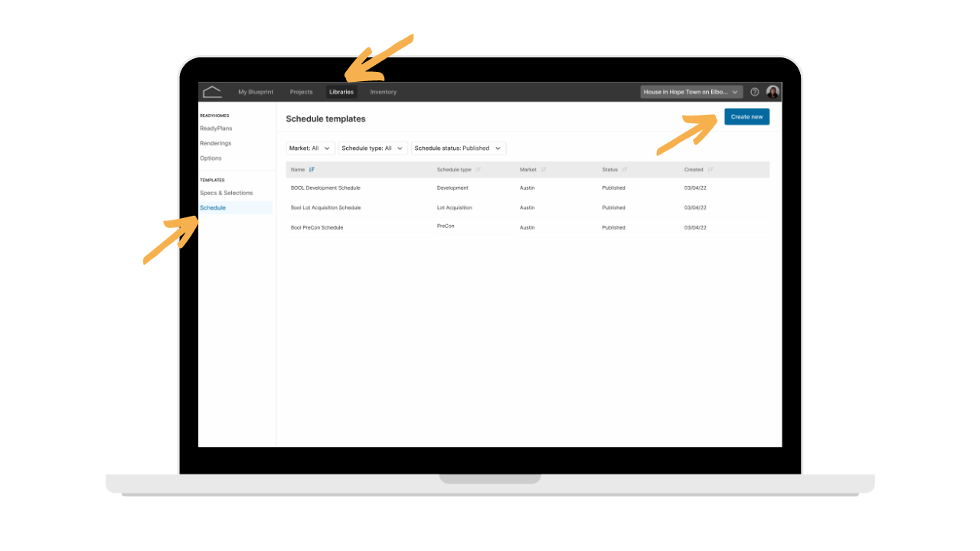The width and height of the screenshot is (980, 551).
Task: Open the BOOL Development Schedule row
Action: point(528,187)
